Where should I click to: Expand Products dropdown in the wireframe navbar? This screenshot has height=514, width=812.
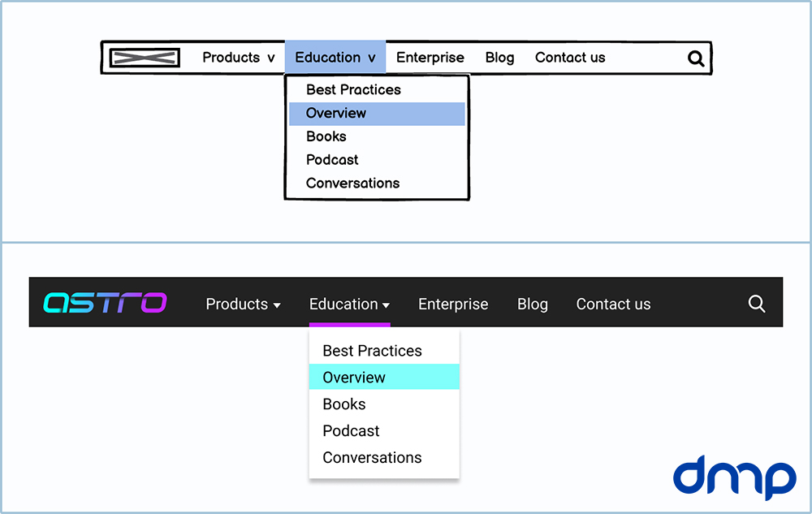(239, 58)
